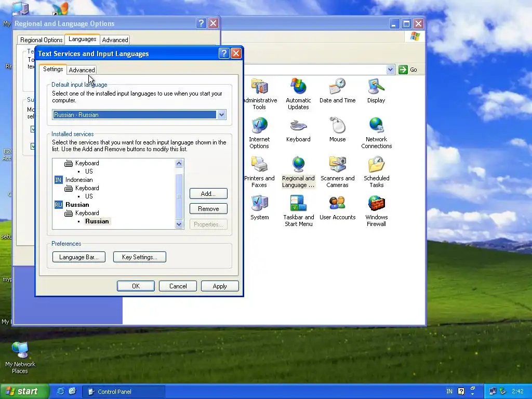
Task: Click the Go arrow button
Action: [403, 70]
